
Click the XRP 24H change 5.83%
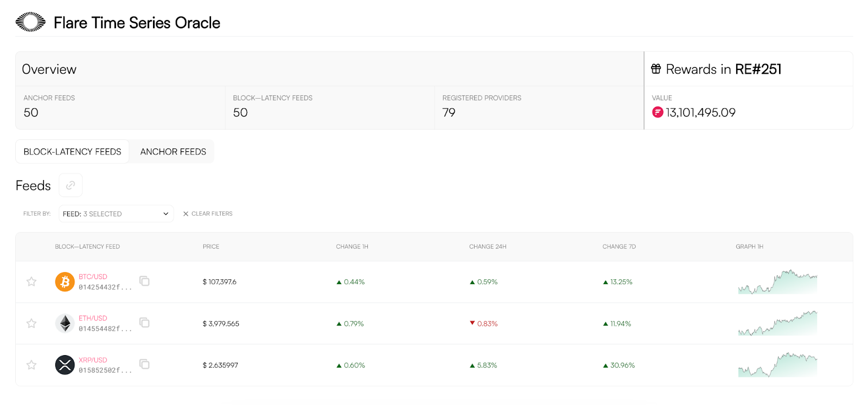[483, 365]
